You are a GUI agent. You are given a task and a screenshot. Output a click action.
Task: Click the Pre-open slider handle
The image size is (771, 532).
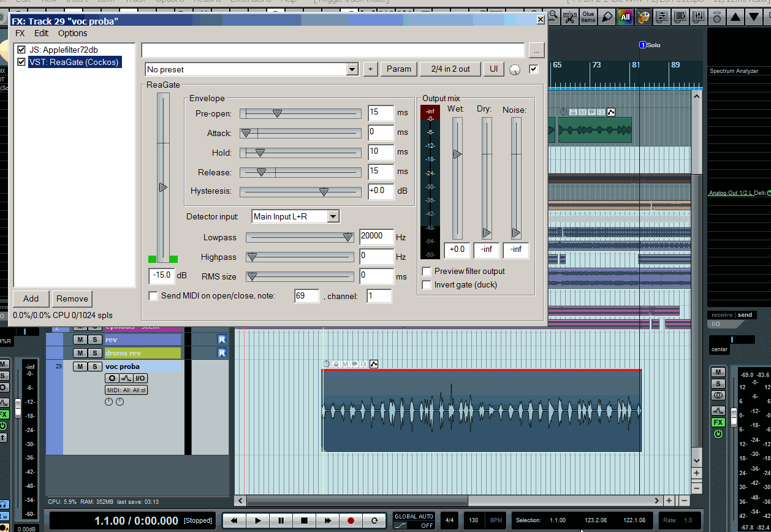(277, 113)
